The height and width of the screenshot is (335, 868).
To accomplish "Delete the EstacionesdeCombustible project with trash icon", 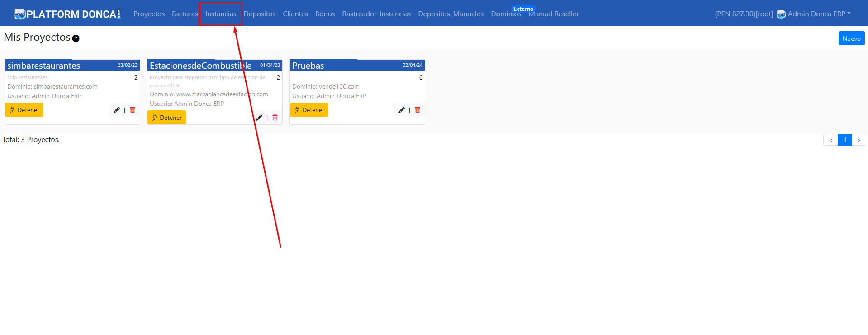I will pos(275,118).
